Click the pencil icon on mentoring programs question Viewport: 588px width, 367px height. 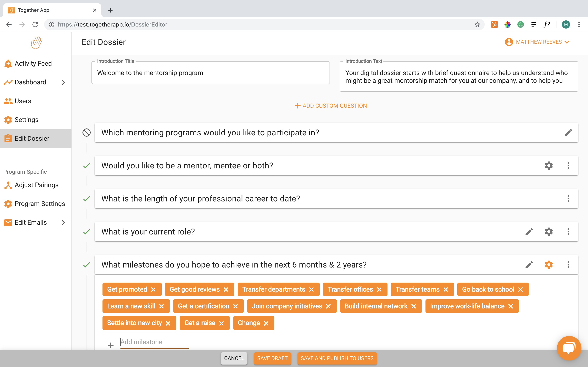click(x=568, y=133)
